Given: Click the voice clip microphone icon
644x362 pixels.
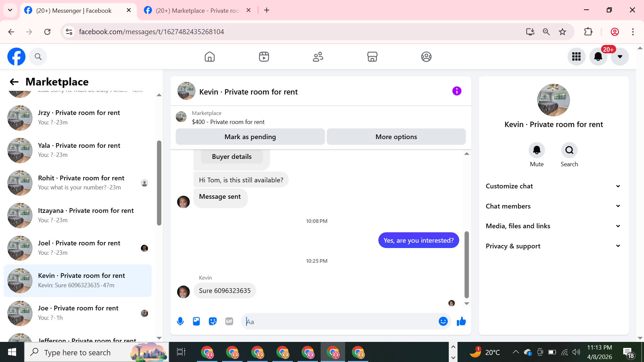Looking at the screenshot, I should (180, 321).
